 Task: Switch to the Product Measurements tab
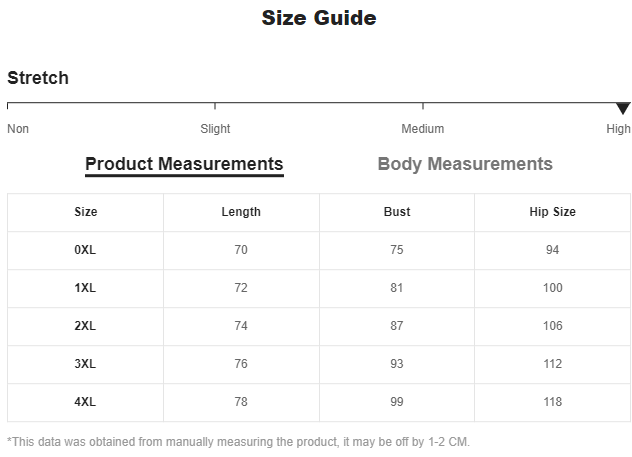[x=184, y=164]
